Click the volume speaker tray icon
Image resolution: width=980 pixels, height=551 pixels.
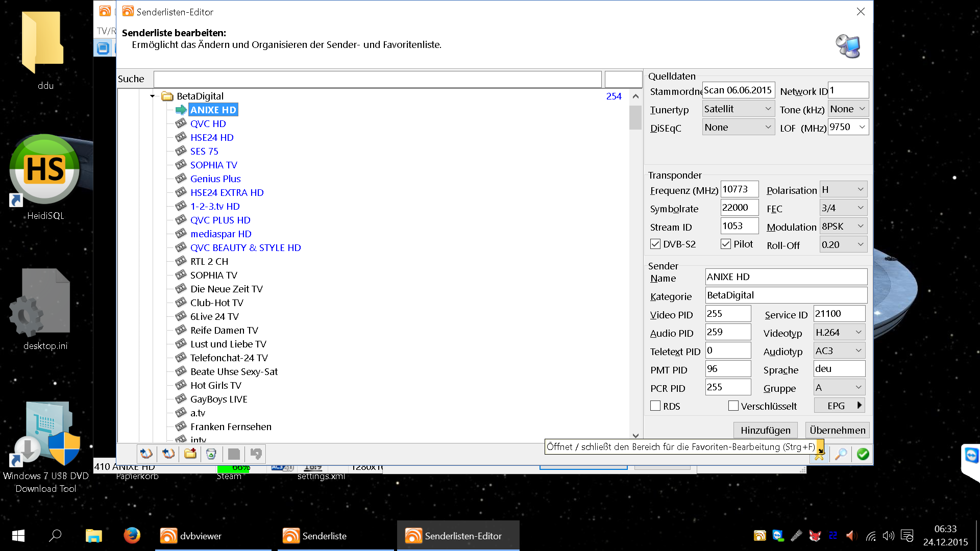[889, 536]
